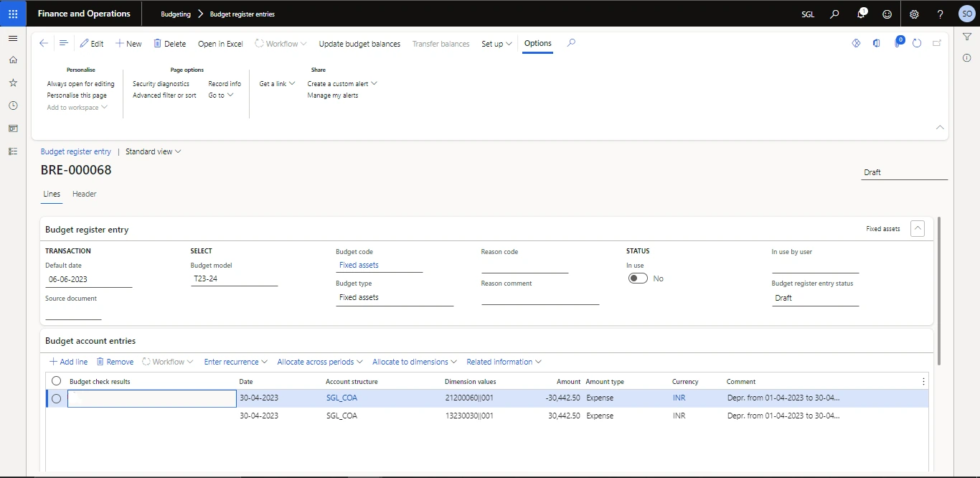This screenshot has height=478, width=980.
Task: Click Remove in Budget account entries
Action: [x=116, y=362]
